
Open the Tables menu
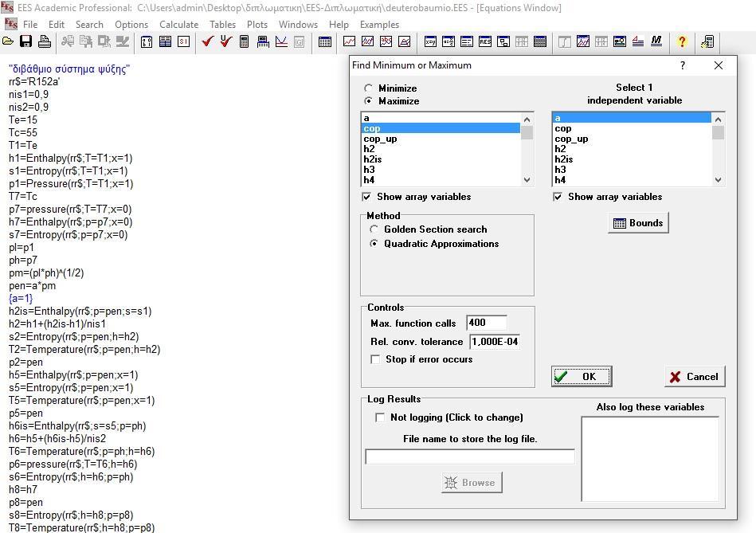(x=223, y=25)
